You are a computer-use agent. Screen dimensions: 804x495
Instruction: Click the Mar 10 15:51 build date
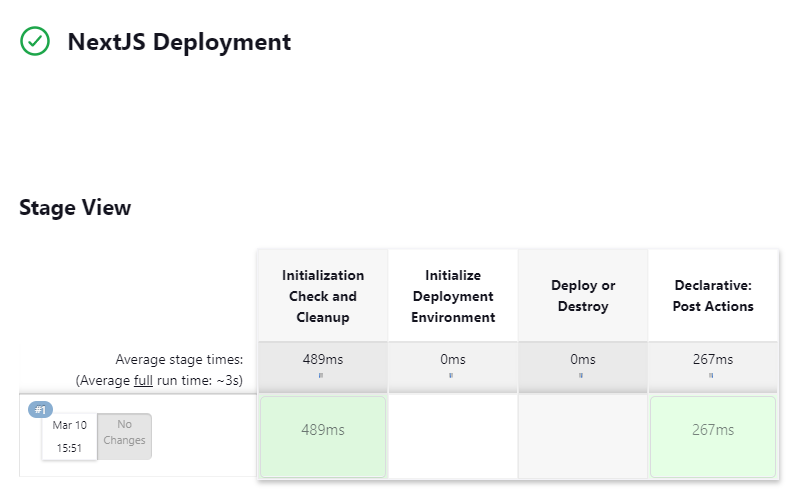coord(69,437)
